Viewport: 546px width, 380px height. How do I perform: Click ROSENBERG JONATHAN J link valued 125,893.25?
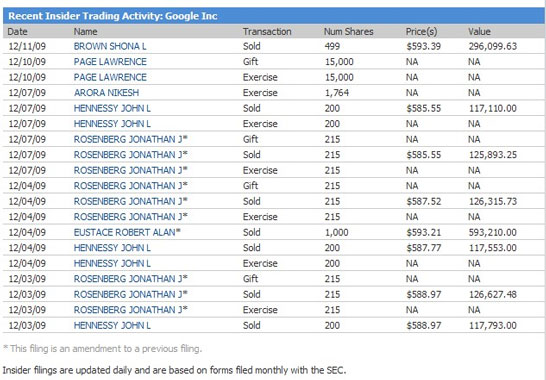pyautogui.click(x=128, y=155)
